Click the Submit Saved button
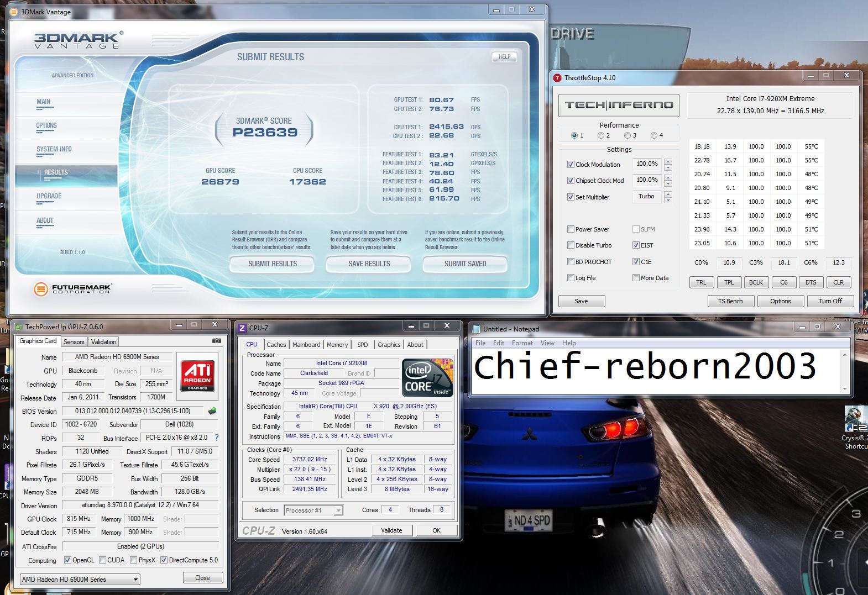The width and height of the screenshot is (868, 595). 466,264
